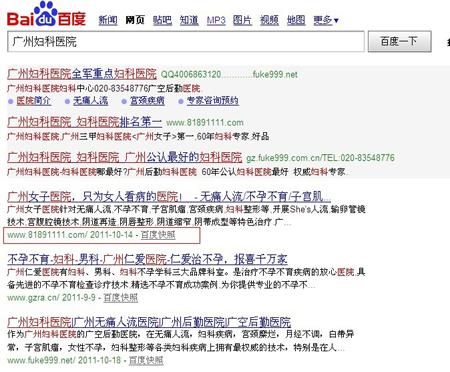450x372 pixels.
Task: Open 百度快照 for www.81891111.com result
Action: coord(158,235)
